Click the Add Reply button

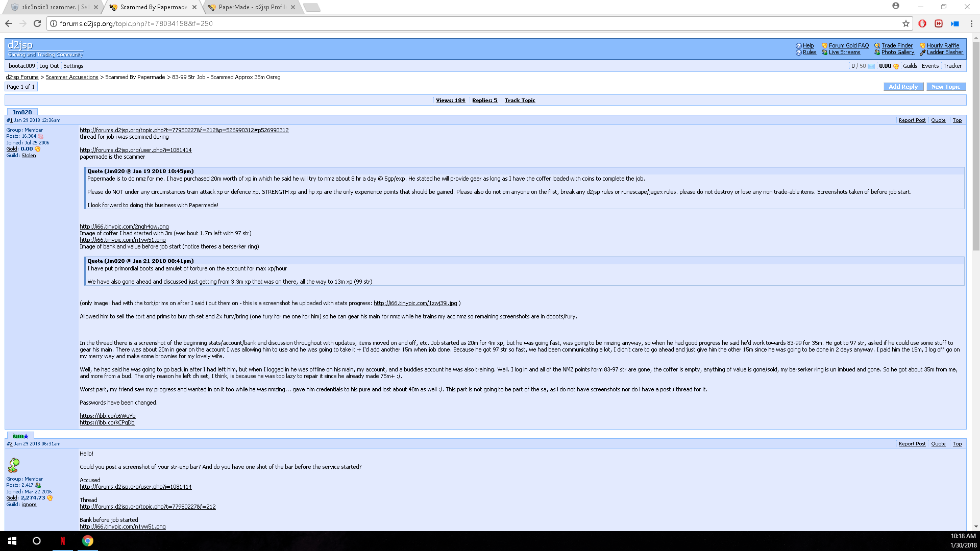pos(902,87)
